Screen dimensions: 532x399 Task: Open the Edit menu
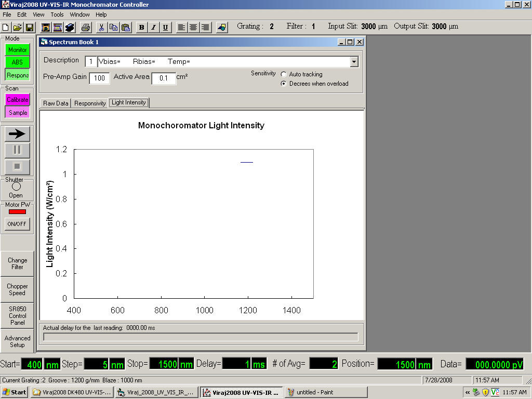coord(22,15)
